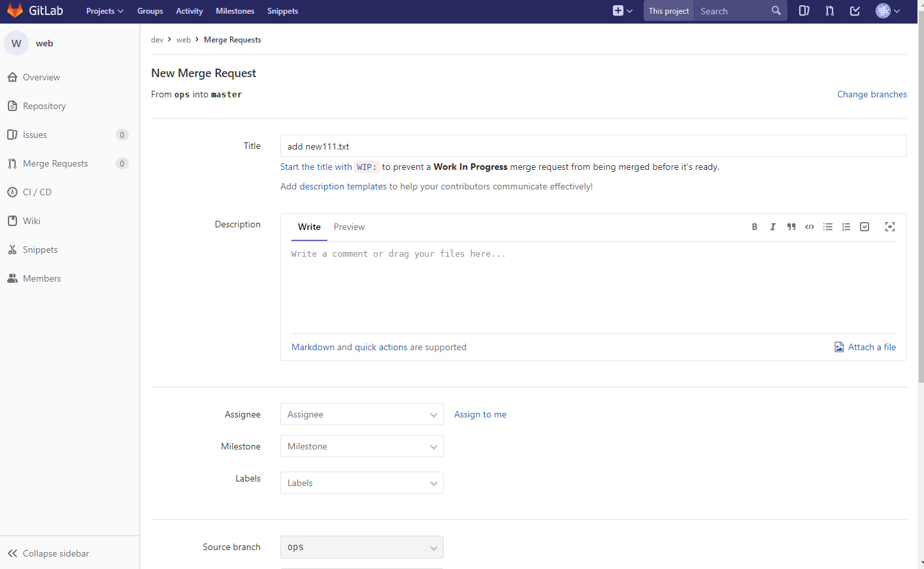Screen dimensions: 924x569
Task: Toggle full screen editor mode
Action: tap(890, 227)
